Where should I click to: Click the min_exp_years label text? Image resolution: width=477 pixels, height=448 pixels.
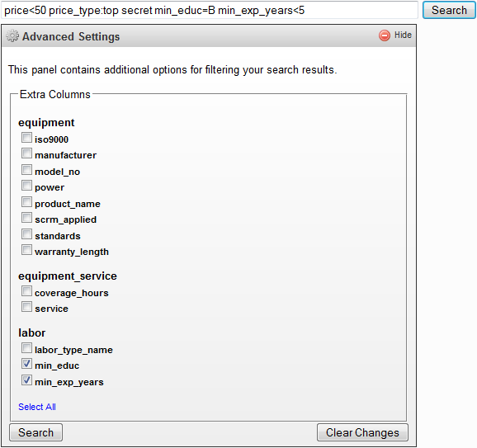69,382
